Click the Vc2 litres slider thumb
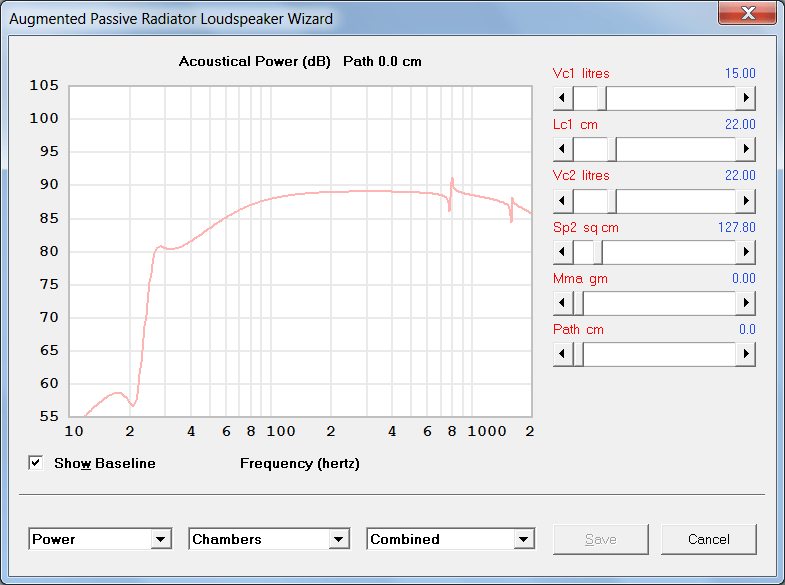Viewport: 785px width, 585px height. pos(612,201)
